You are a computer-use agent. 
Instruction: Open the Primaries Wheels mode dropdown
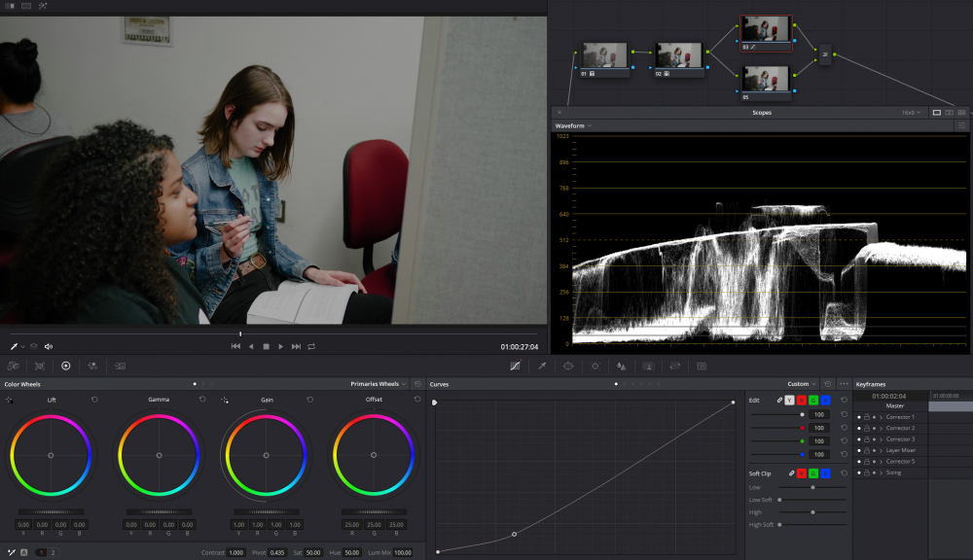(x=378, y=384)
